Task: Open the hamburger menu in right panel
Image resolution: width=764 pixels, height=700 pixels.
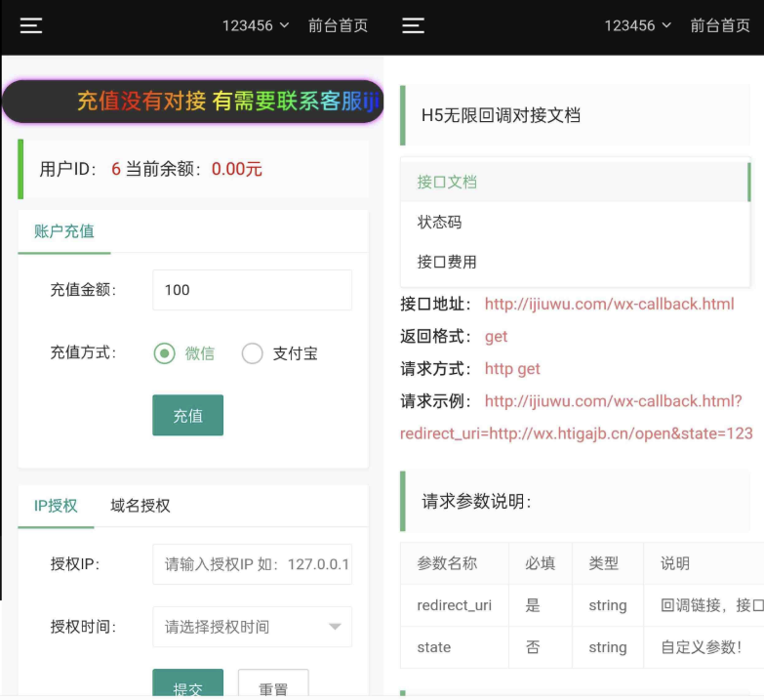Action: 414,26
